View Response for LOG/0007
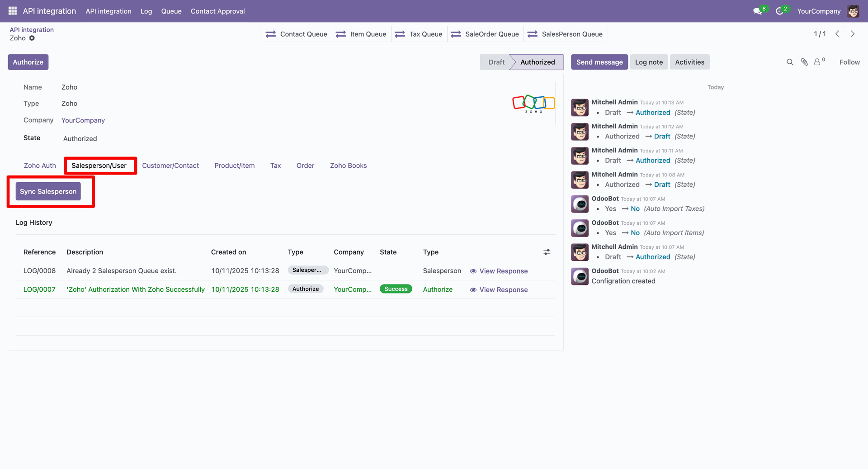The height and width of the screenshot is (469, 868). click(x=499, y=290)
